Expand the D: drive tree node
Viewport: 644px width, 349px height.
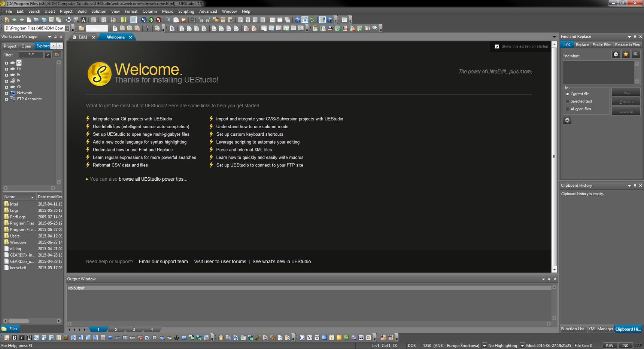coord(6,69)
